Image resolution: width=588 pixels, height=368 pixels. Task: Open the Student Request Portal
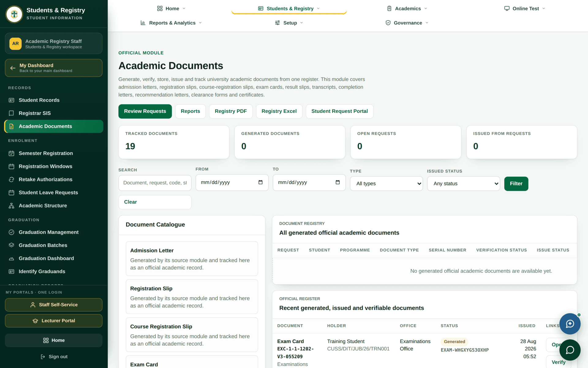(x=339, y=111)
